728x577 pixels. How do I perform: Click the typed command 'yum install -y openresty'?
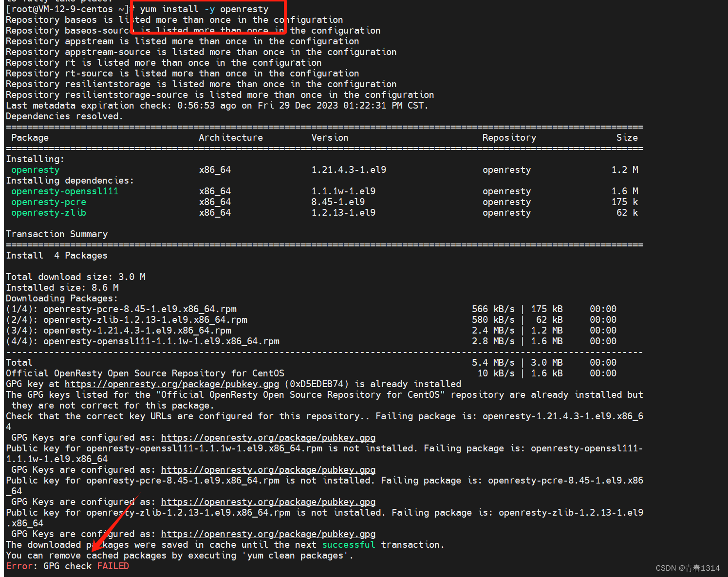click(204, 9)
